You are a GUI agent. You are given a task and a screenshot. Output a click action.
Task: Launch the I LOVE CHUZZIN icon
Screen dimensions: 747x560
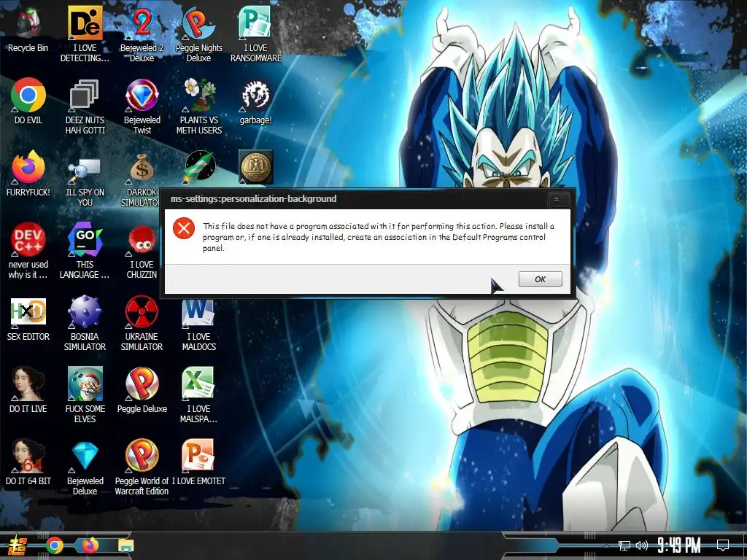[142, 251]
